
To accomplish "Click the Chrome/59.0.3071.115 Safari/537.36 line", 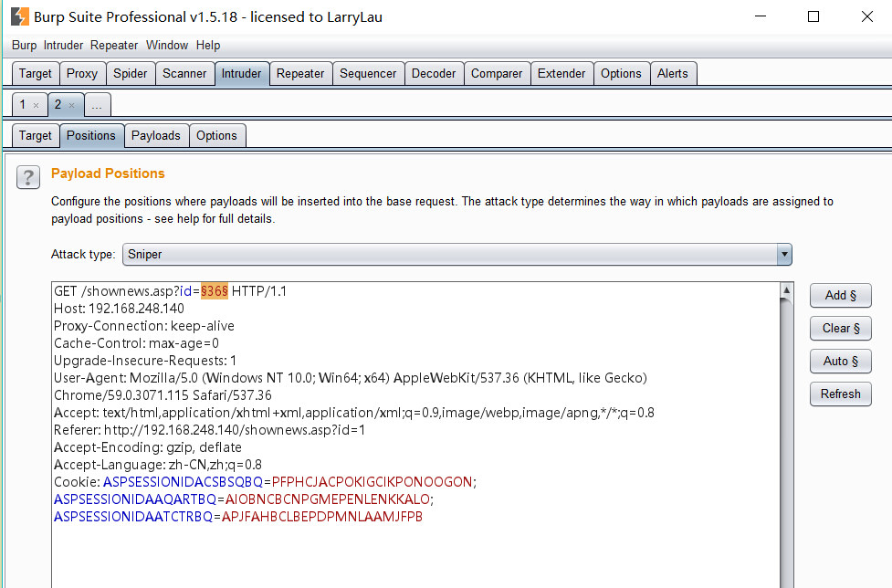I will tap(163, 395).
